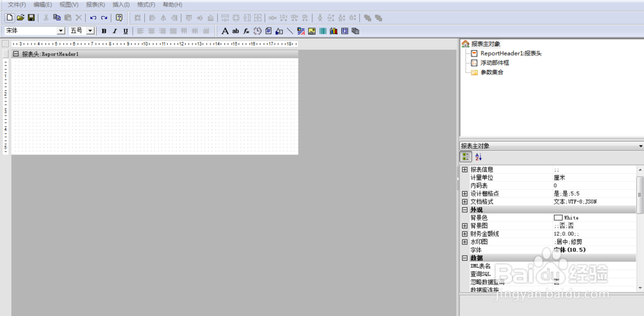The height and width of the screenshot is (316, 644).
Task: Open the 报表主对象 object selector dropdown
Action: tap(641, 146)
